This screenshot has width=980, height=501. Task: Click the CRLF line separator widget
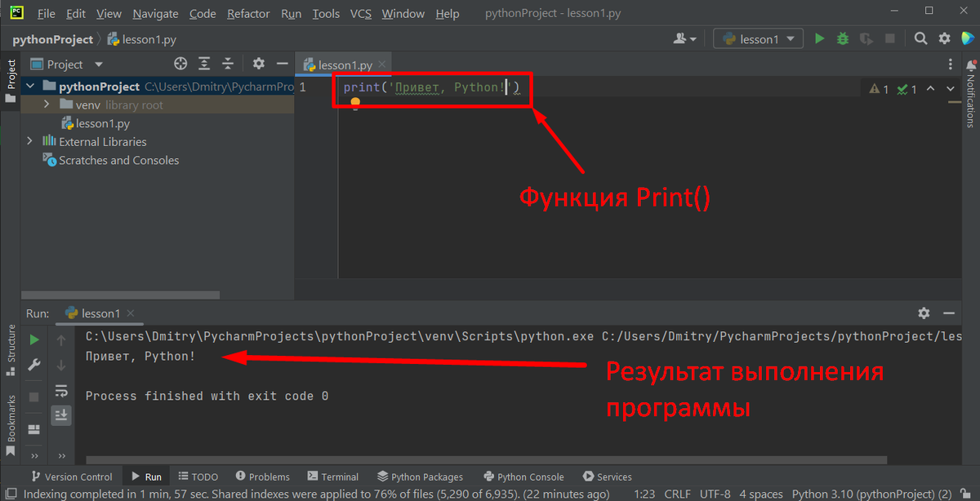[677, 494]
